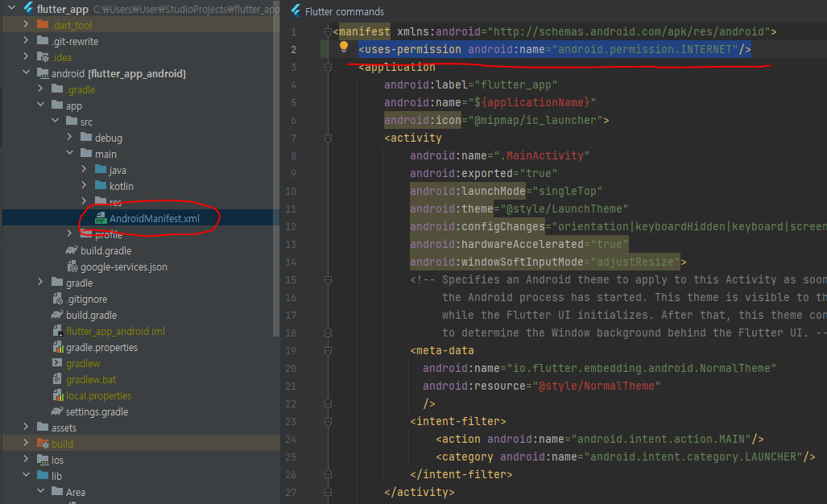Select local.properties file label
This screenshot has height=504, width=827.
pyautogui.click(x=98, y=395)
